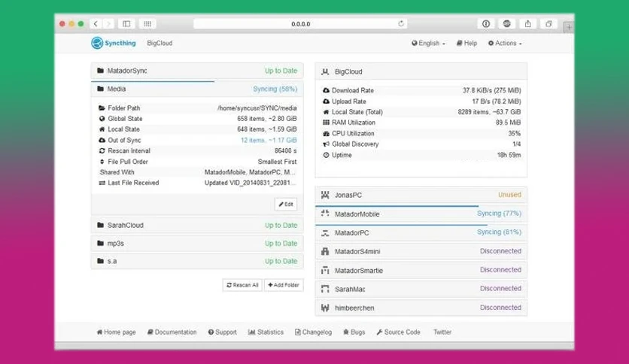Click the out of sync '12 items' link
The height and width of the screenshot is (364, 629).
[269, 141]
